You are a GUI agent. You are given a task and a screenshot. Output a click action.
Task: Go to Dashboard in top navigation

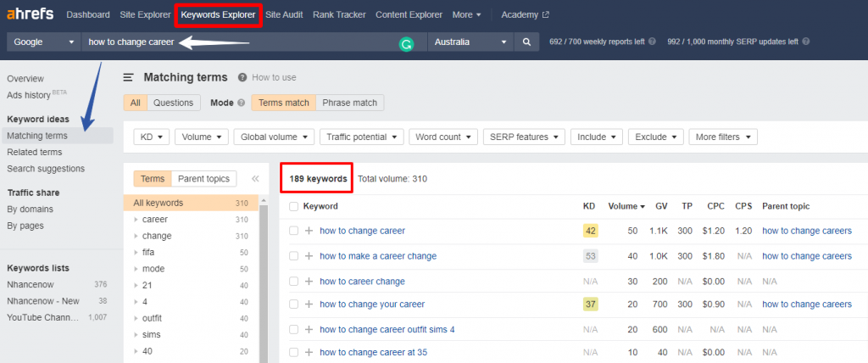tap(88, 15)
